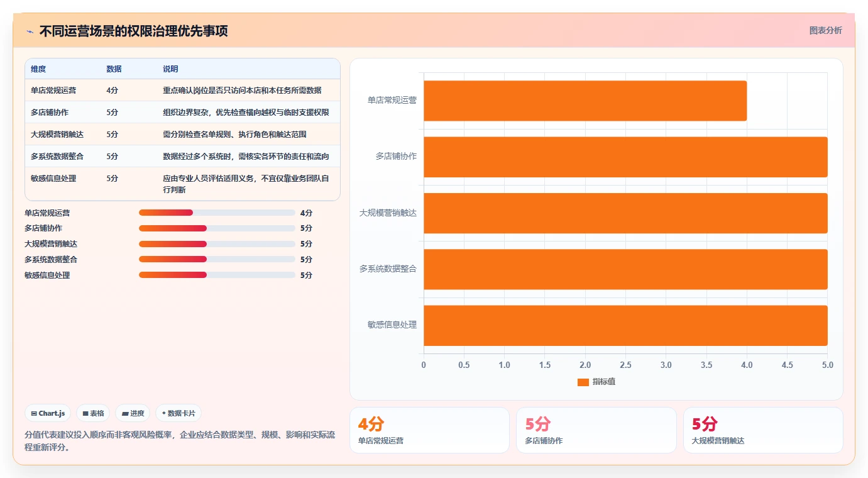
Task: Click the 敏感信息处理 y-axis label in chart
Action: click(392, 325)
